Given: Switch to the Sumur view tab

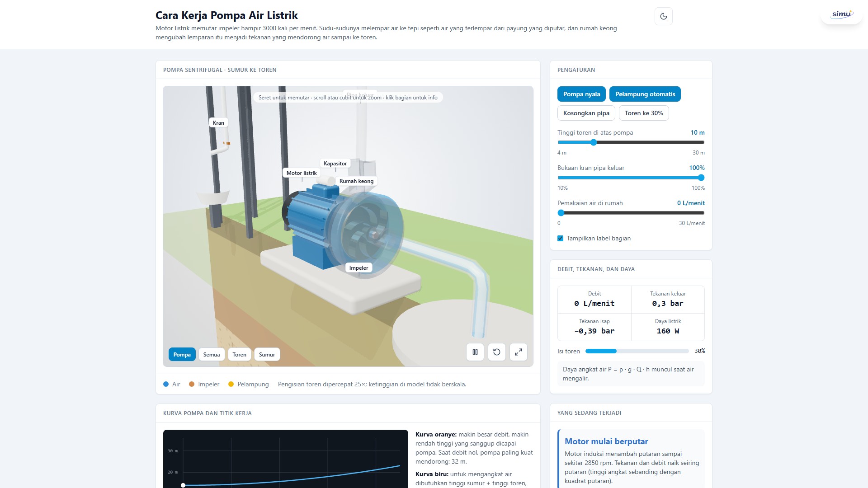Looking at the screenshot, I should (267, 355).
